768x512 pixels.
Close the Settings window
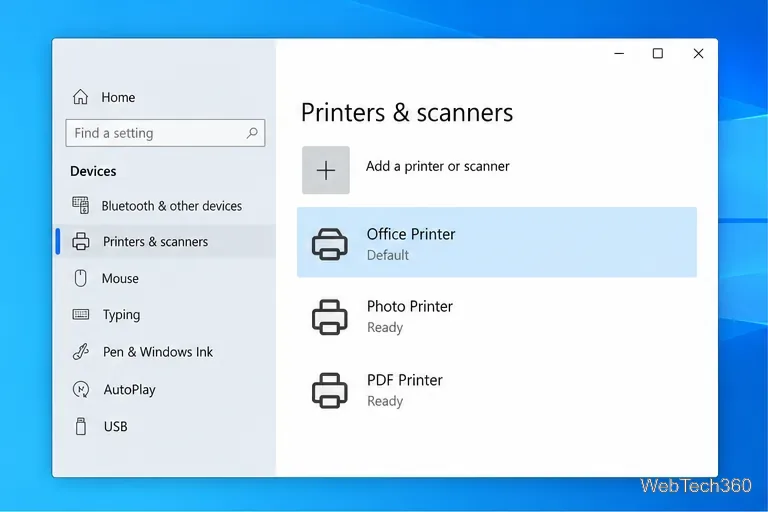tap(698, 53)
